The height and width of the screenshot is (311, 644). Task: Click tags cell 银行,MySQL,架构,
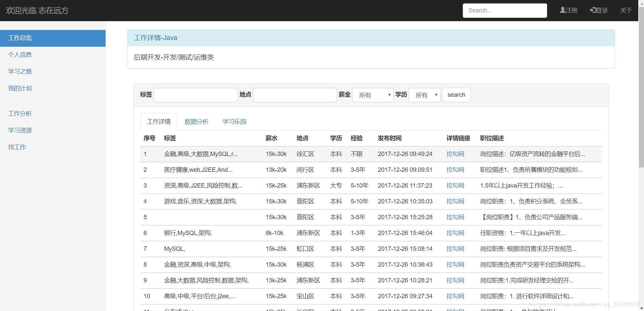[188, 233]
